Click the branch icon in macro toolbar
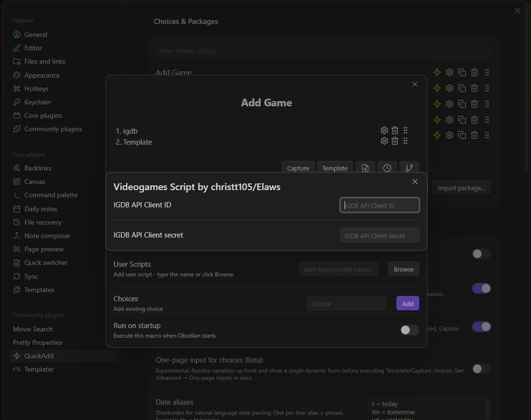The width and height of the screenshot is (531, 420). point(409,168)
